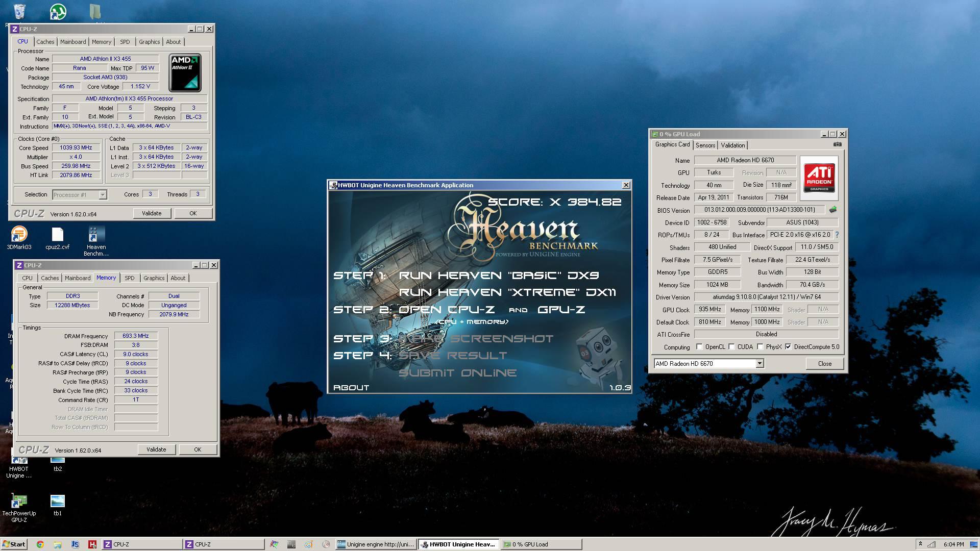980x551 pixels.
Task: Click the colorful kite icon in taskbar
Action: point(274,544)
